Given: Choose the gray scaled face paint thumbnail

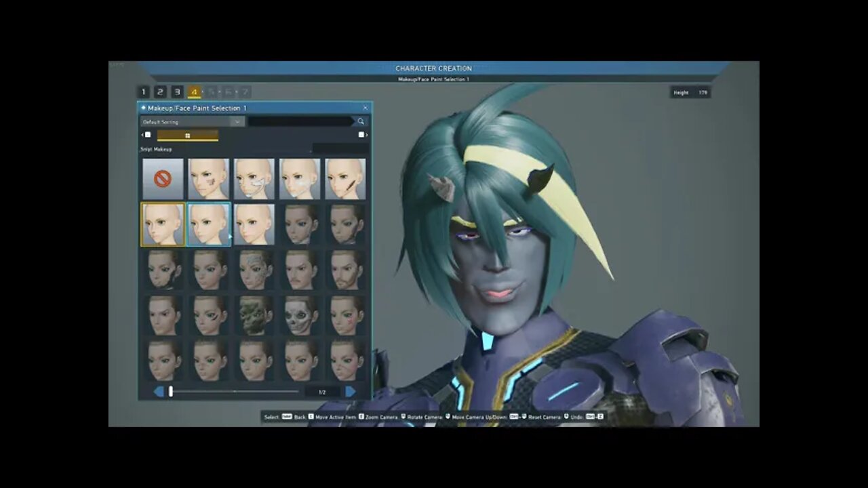Looking at the screenshot, I should pos(254,270).
